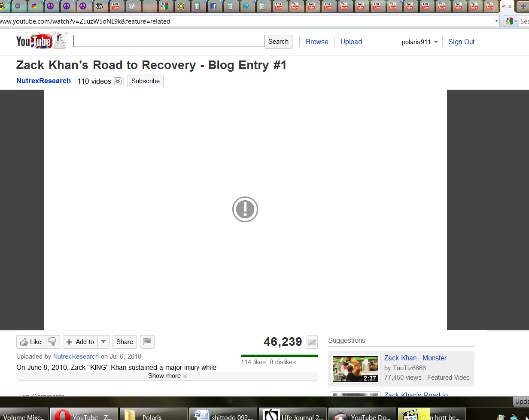Click the YouTube Search button
The width and height of the screenshot is (529, 420).
(278, 42)
